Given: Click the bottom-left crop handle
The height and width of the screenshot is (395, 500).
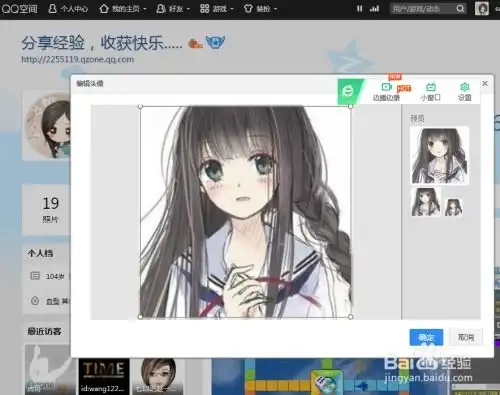Looking at the screenshot, I should pos(140,317).
